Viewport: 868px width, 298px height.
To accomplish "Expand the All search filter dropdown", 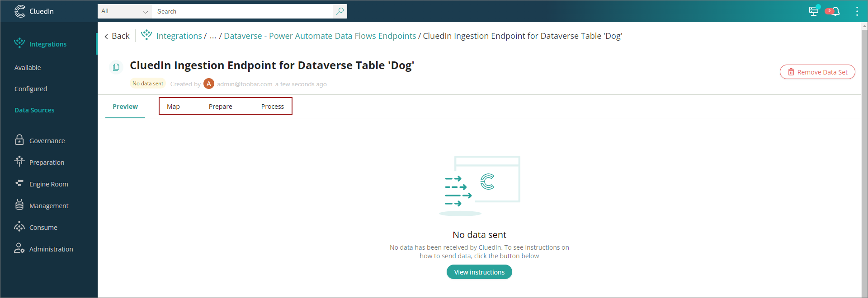I will click(x=125, y=11).
